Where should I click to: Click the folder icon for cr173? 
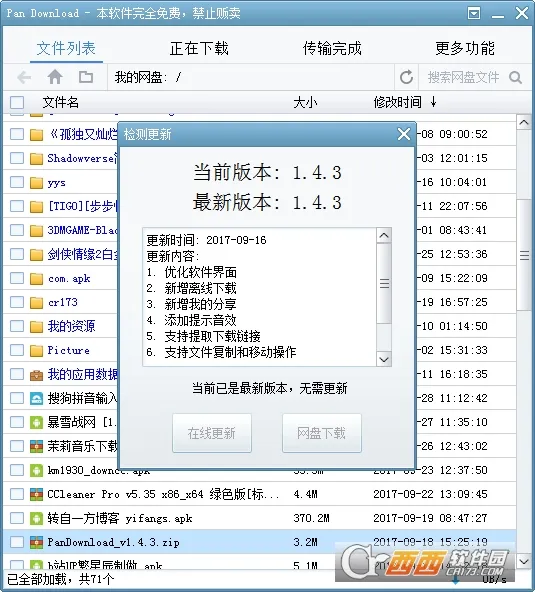pyautogui.click(x=36, y=303)
